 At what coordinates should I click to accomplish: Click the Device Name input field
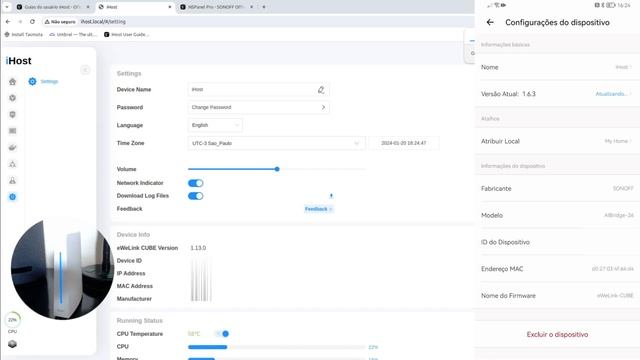[258, 89]
